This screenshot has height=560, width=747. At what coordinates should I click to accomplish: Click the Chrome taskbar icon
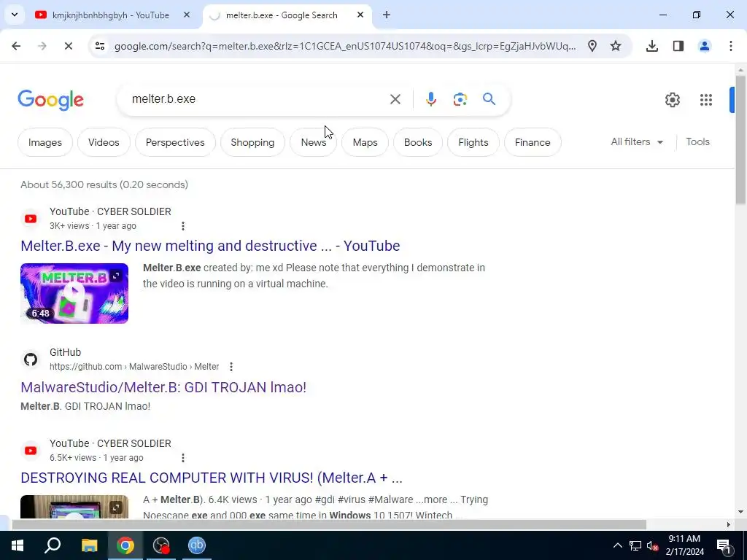coord(125,545)
